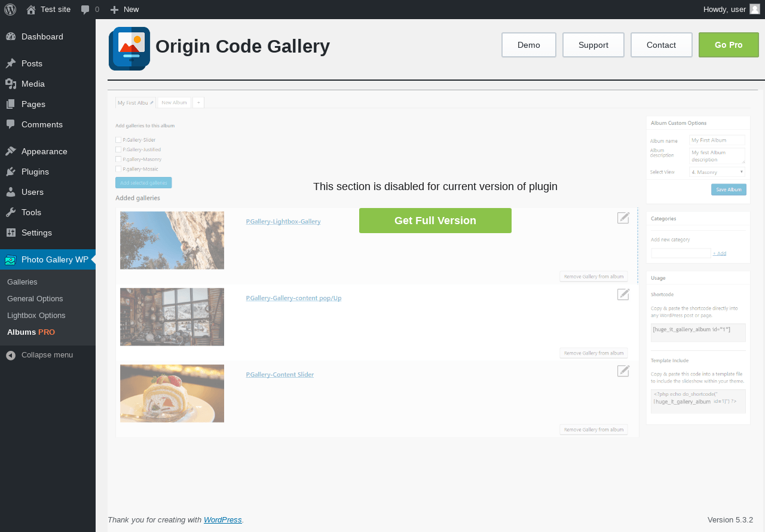
Task: Click the Categories panel heading
Action: coord(663,219)
